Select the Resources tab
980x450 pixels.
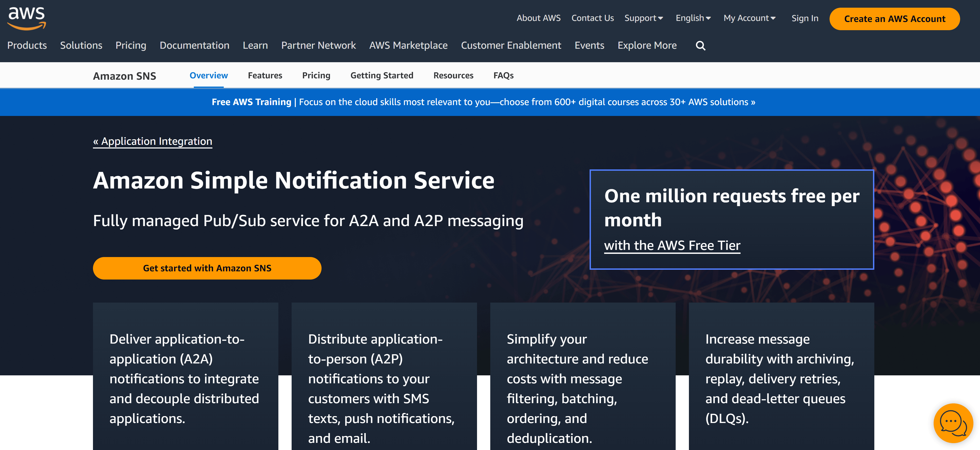click(x=453, y=75)
